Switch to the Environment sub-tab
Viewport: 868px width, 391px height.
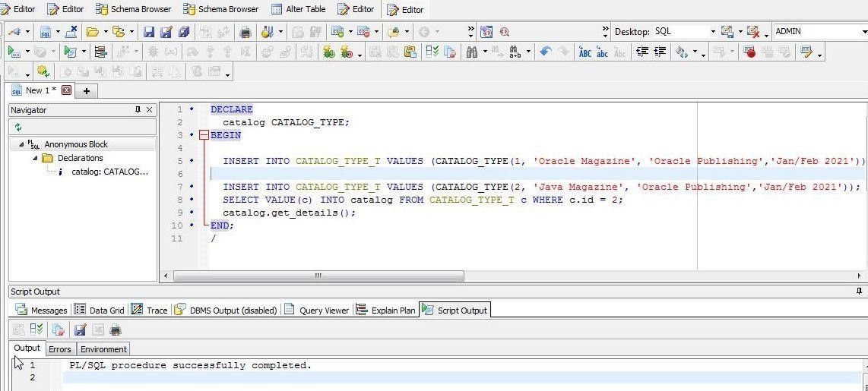[103, 349]
